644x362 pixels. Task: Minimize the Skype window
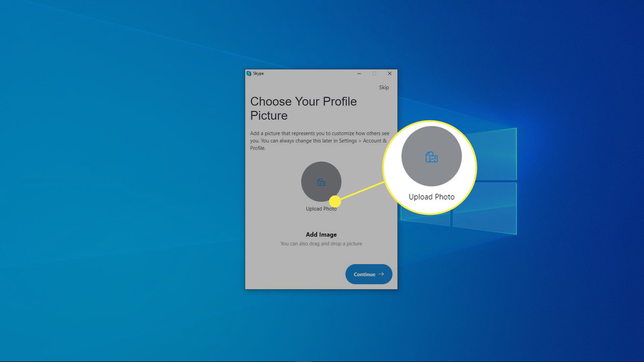(x=359, y=73)
